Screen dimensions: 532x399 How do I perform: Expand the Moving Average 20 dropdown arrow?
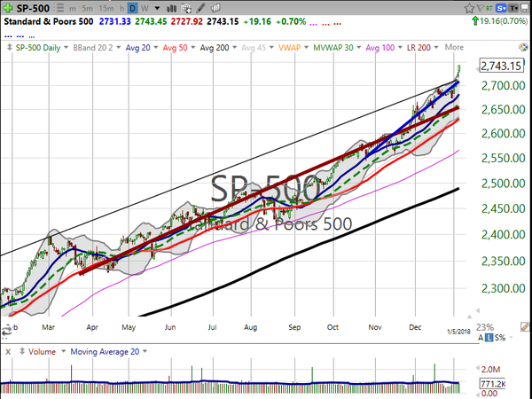[x=145, y=351]
